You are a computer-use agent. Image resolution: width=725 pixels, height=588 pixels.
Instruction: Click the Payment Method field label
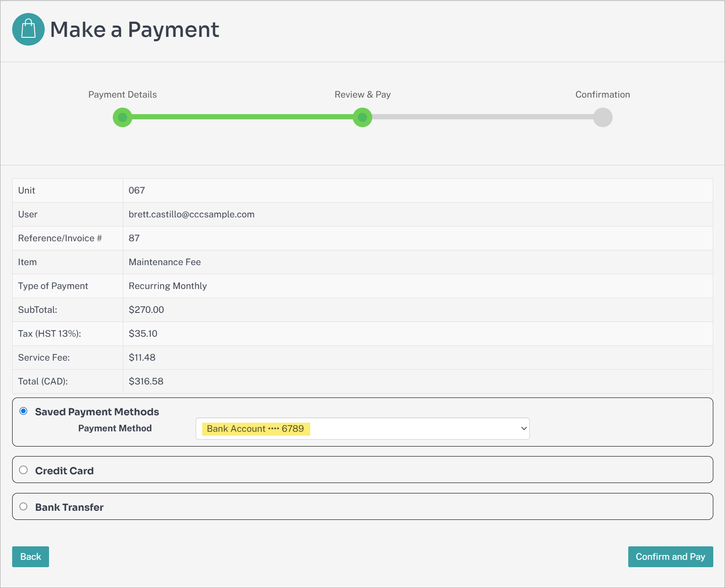coord(115,428)
